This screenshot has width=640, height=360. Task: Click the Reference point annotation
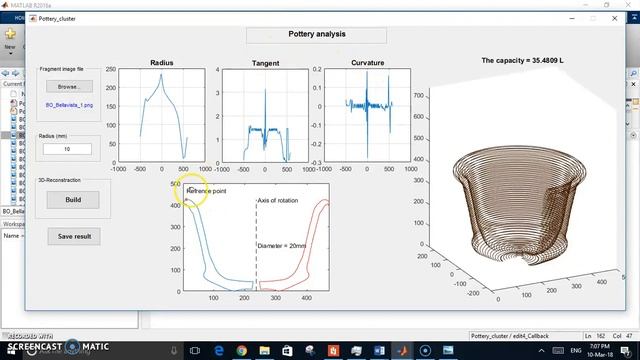pos(206,191)
